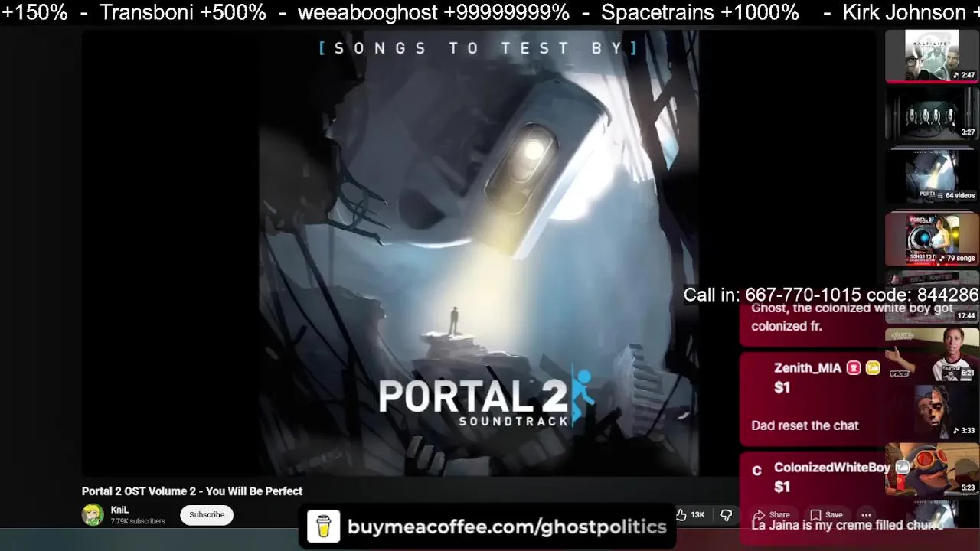
Task: Click weeaboоghost +99999999% in the ticker
Action: pos(433,12)
